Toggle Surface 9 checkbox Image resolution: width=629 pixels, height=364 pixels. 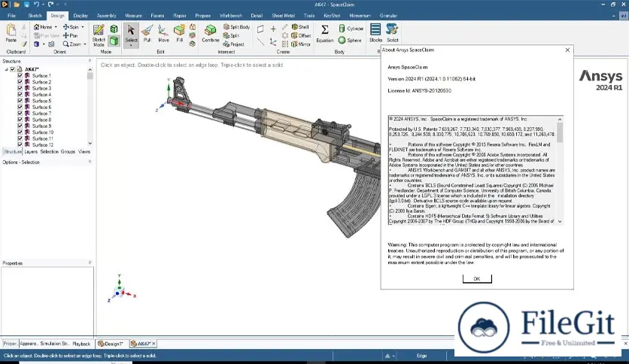20,126
